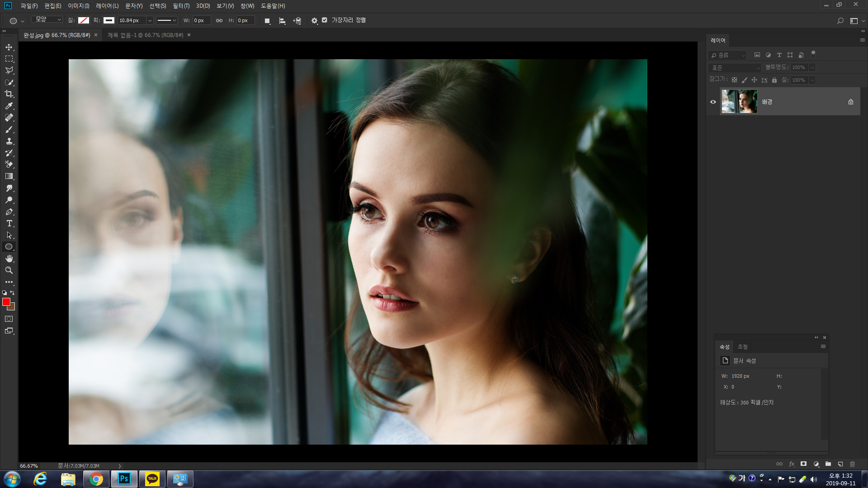The image size is (868, 488).
Task: Select the Eyedropper tool
Action: [9, 106]
